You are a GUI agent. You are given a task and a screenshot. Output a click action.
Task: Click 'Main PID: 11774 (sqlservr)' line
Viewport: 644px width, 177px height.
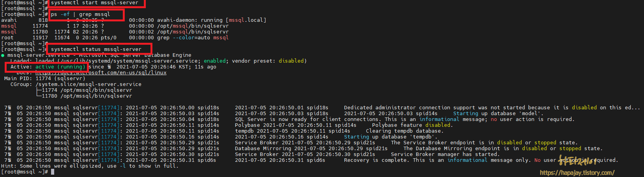(45, 79)
